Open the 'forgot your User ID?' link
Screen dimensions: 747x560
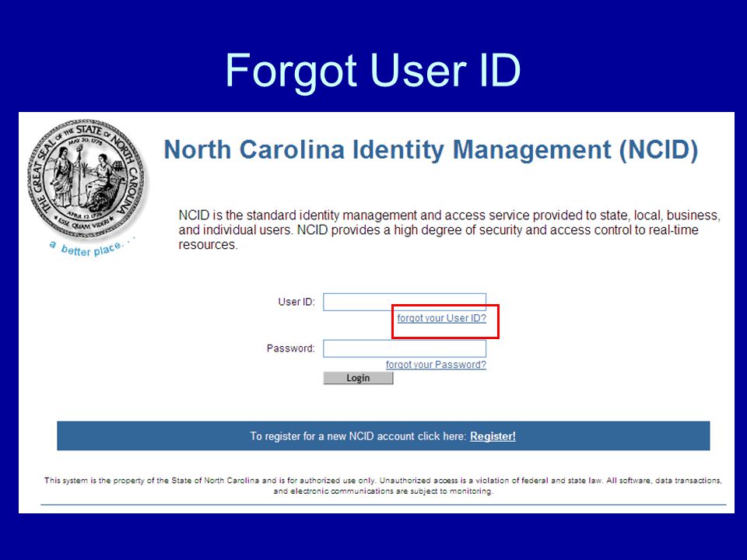pyautogui.click(x=442, y=318)
